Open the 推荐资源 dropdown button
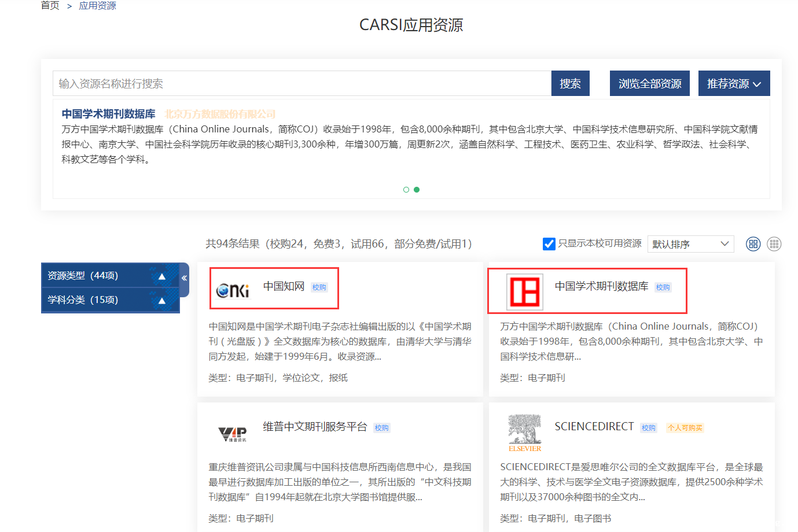798x532 pixels. click(734, 84)
